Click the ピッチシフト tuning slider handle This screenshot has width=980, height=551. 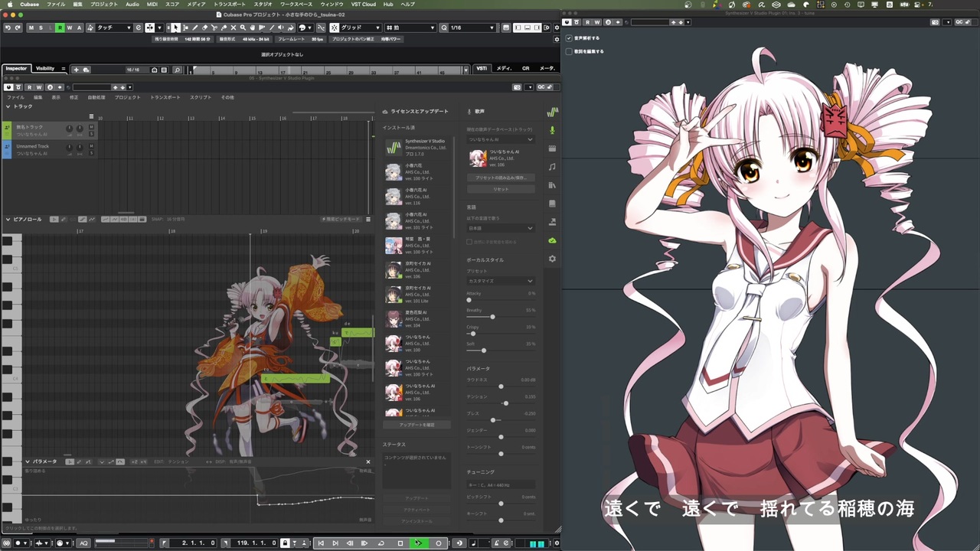click(x=501, y=504)
